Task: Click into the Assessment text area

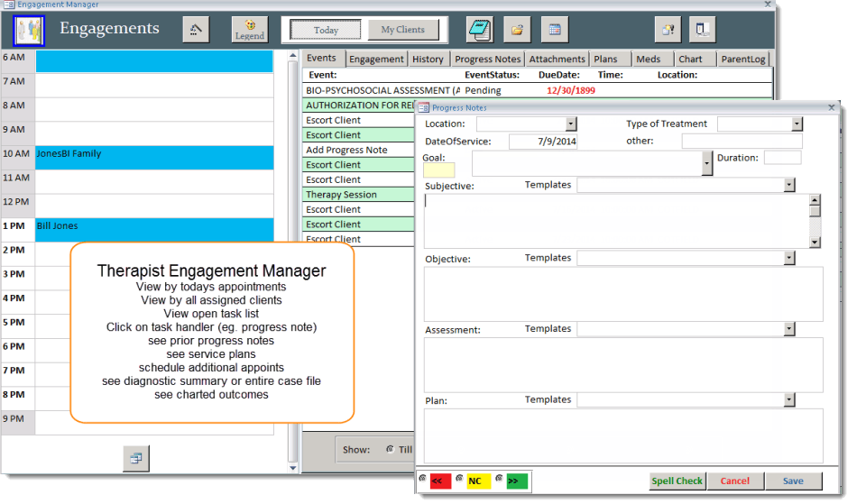Action: [x=623, y=365]
